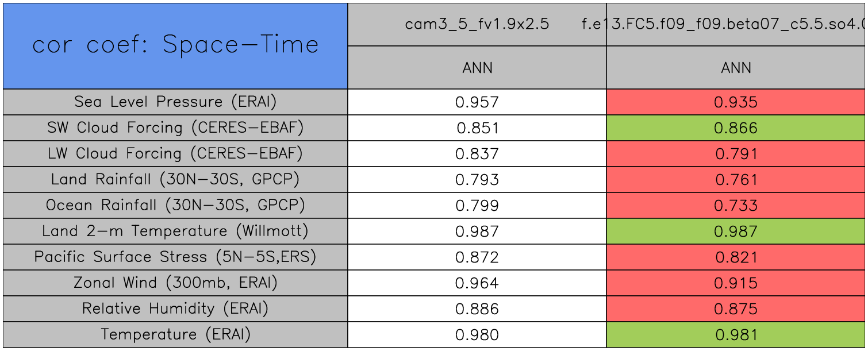Click the green cell showing 0.866
Image resolution: width=868 pixels, height=351 pixels.
click(x=736, y=128)
